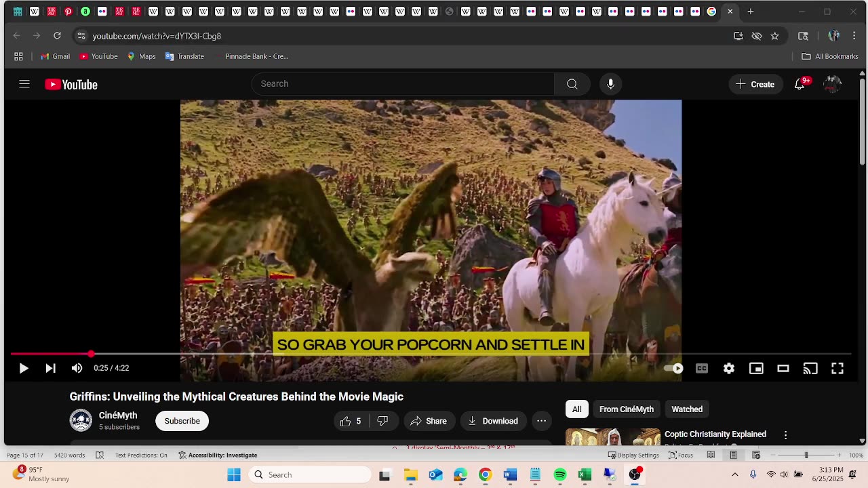Open the CinéMyth channel avatar

click(81, 421)
